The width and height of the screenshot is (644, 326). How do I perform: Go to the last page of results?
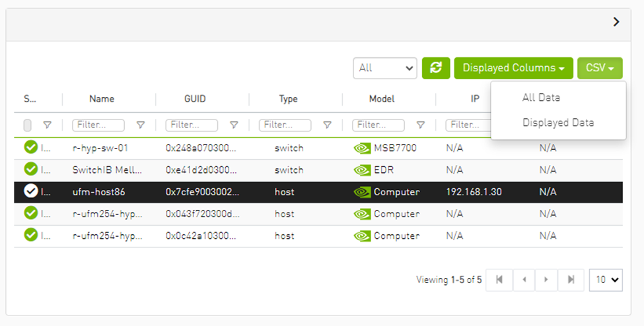pyautogui.click(x=570, y=280)
